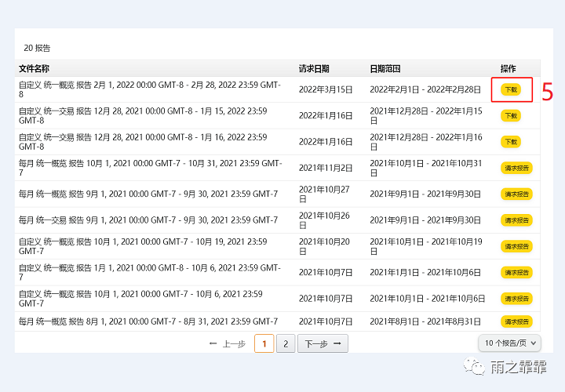The width and height of the screenshot is (565, 392).
Task: Download the Feb 2022 unified overview report
Action: (x=511, y=89)
